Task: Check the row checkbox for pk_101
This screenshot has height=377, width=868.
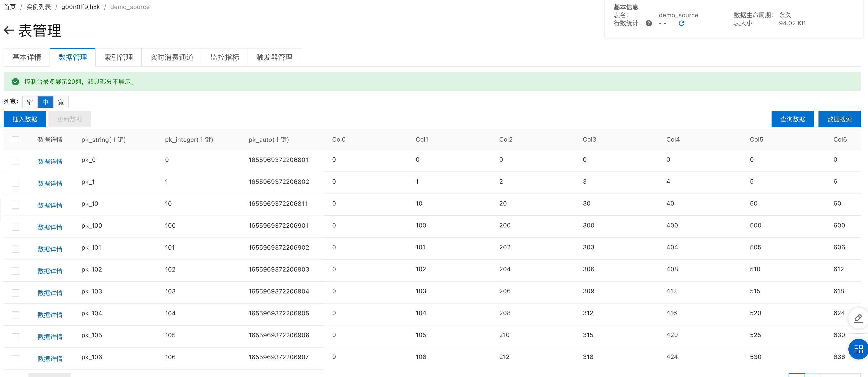Action: pyautogui.click(x=15, y=249)
